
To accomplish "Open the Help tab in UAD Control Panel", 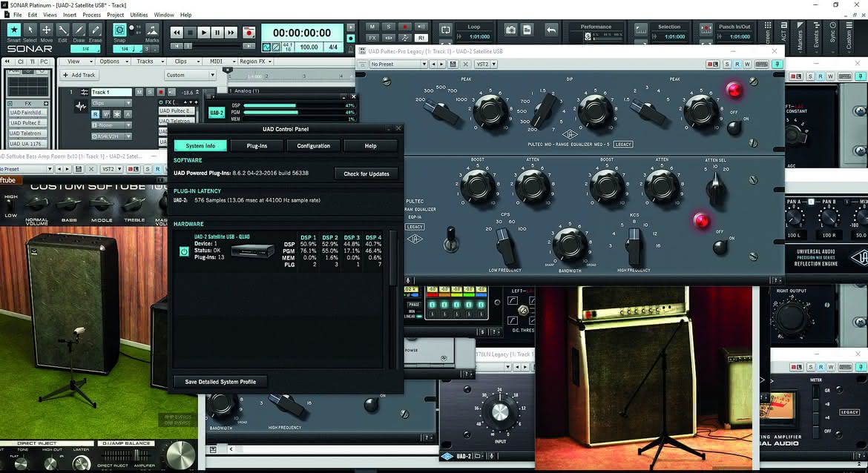I will (x=370, y=146).
